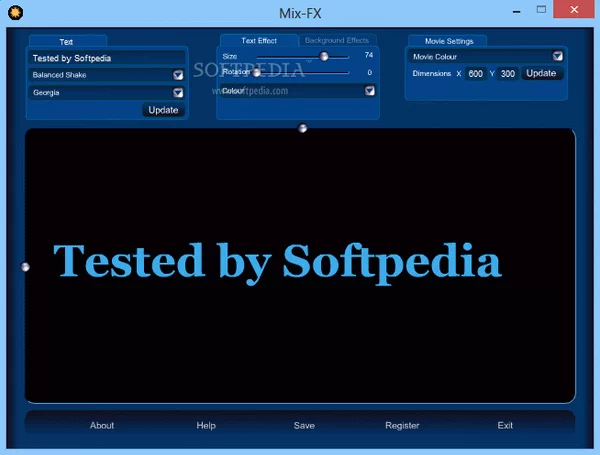Click the 'Dimensions' label
Image resolution: width=600 pixels, height=455 pixels.
pos(432,73)
